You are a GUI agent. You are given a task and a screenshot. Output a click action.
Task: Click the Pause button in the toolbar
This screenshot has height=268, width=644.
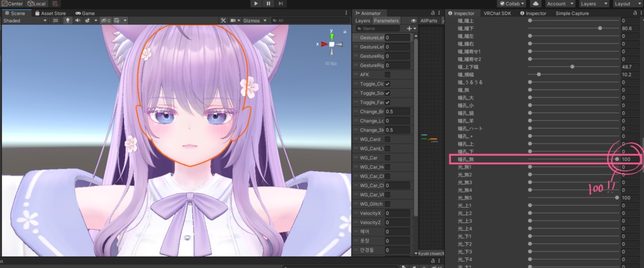pos(268,4)
